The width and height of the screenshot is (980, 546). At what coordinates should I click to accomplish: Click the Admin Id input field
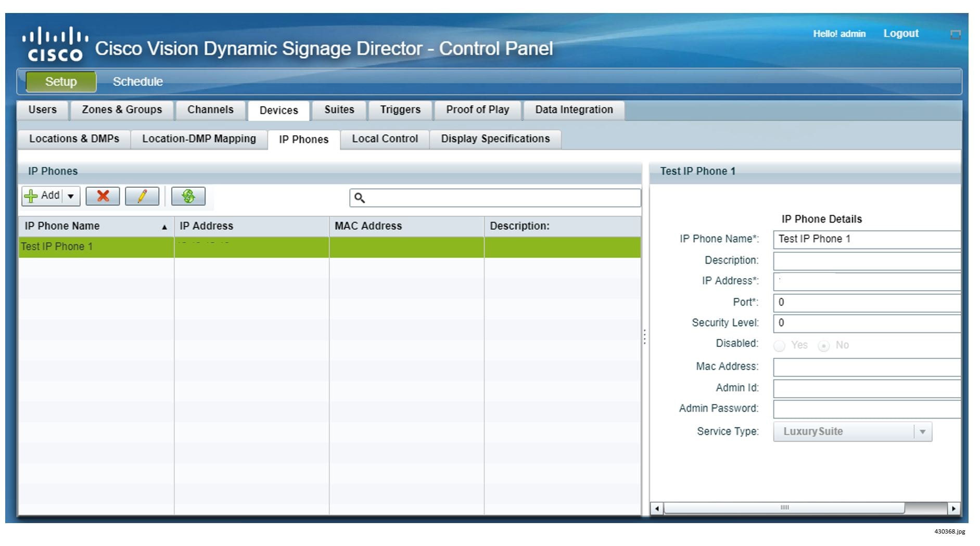(x=867, y=388)
